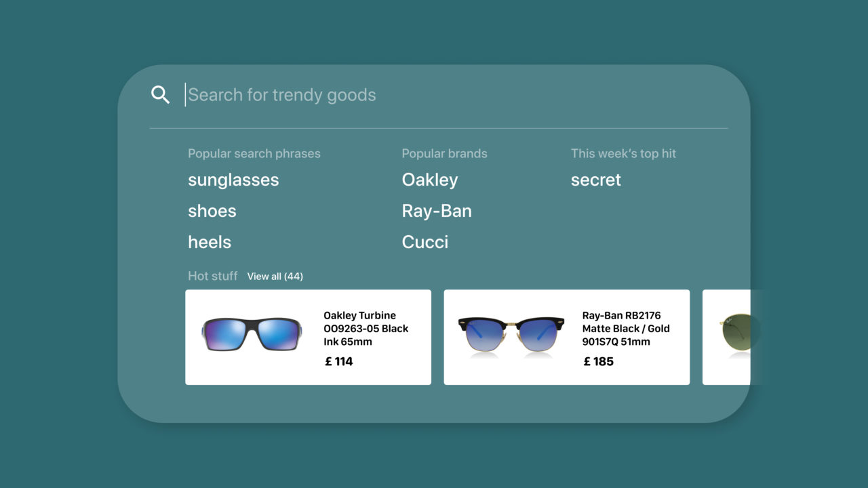Open the Cucci brand
Viewport: 868px width, 488px height.
tap(425, 243)
